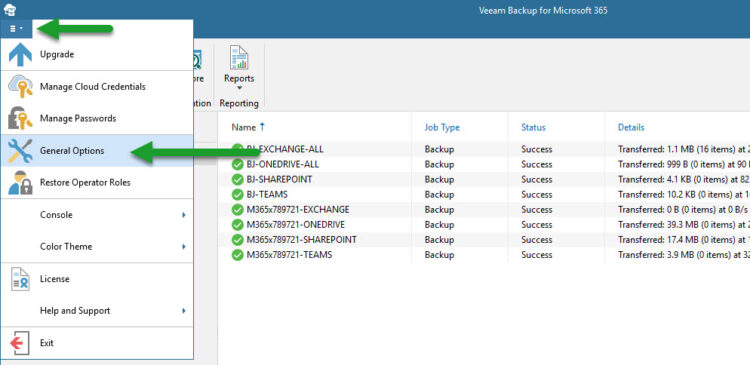Image resolution: width=750 pixels, height=365 pixels.
Task: Click the red Exit arrow icon
Action: [x=20, y=343]
